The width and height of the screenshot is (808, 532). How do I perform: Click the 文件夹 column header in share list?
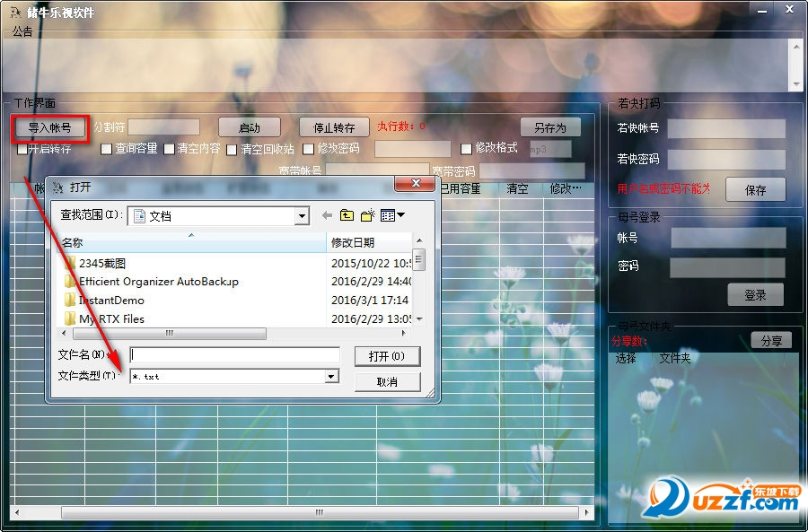pyautogui.click(x=674, y=358)
